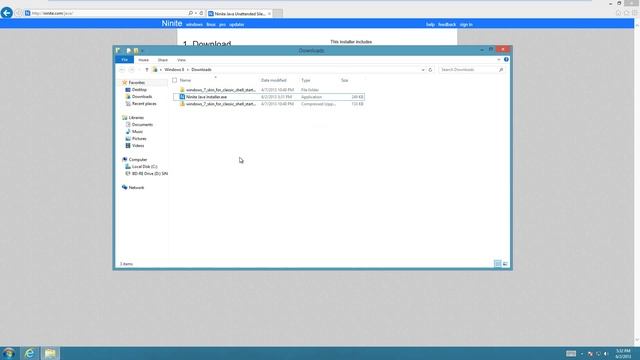Open the Explorer recent locations dropdown

point(139,70)
